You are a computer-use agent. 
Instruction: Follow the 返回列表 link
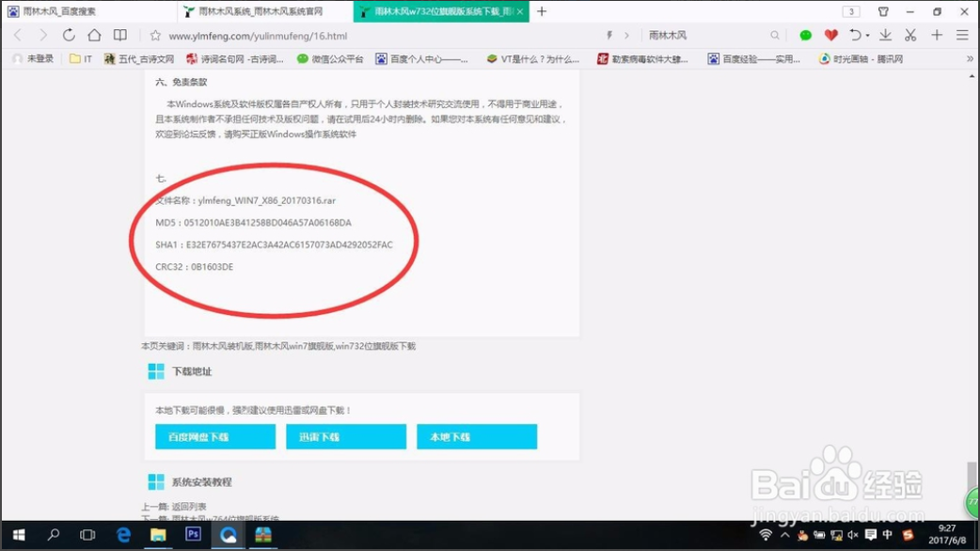pyautogui.click(x=189, y=507)
